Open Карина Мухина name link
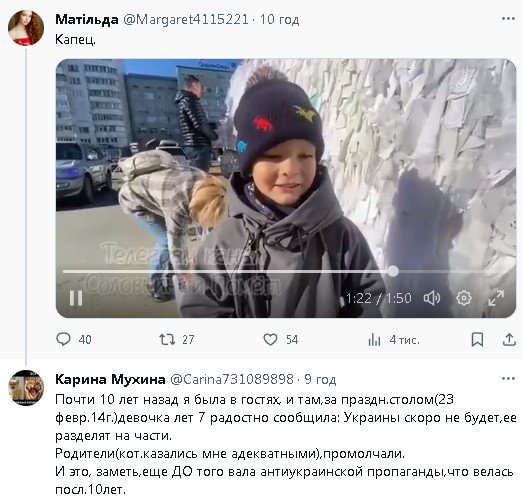Viewport: 523px width, 501px height. 110,379
